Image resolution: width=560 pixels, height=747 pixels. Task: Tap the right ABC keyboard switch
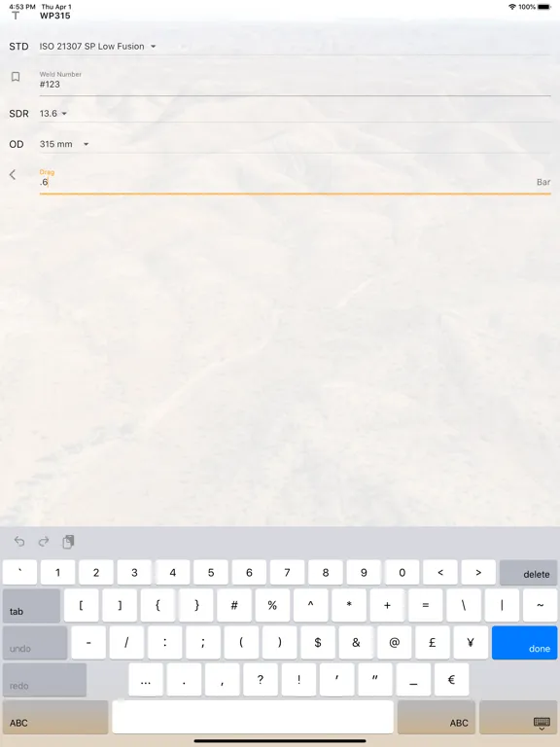point(437,717)
